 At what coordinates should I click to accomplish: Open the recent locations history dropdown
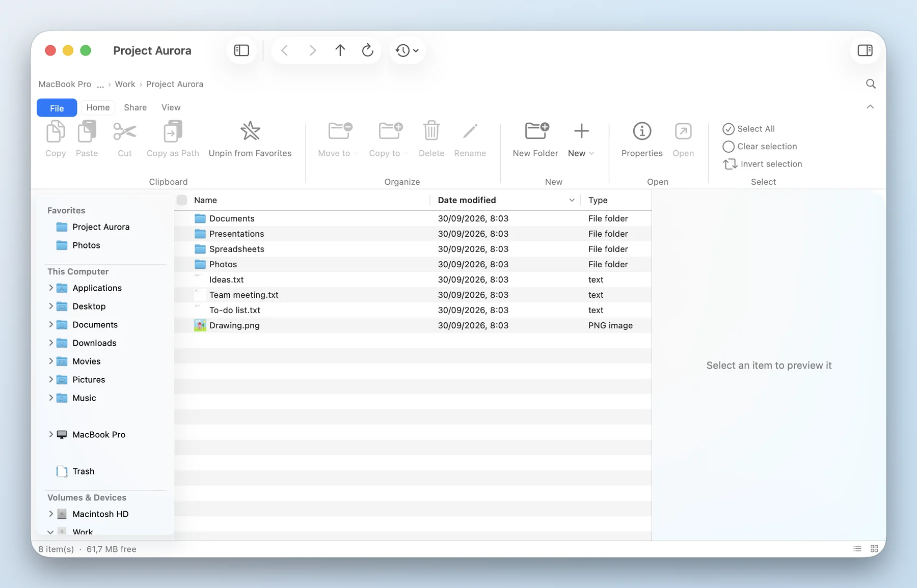(x=407, y=50)
